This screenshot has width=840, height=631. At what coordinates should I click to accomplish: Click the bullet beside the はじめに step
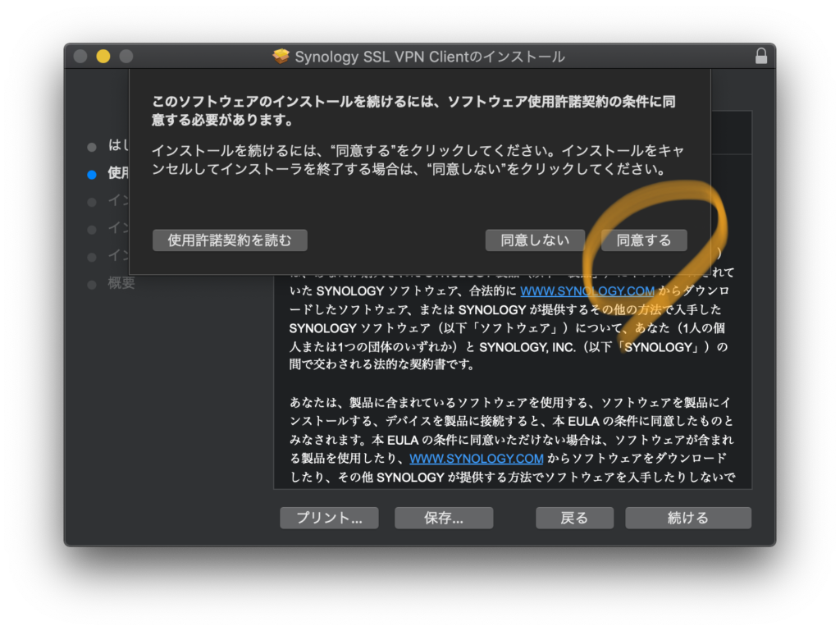92,147
